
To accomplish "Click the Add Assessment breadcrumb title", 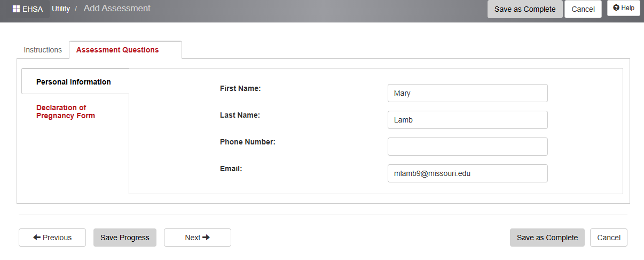I will [117, 9].
